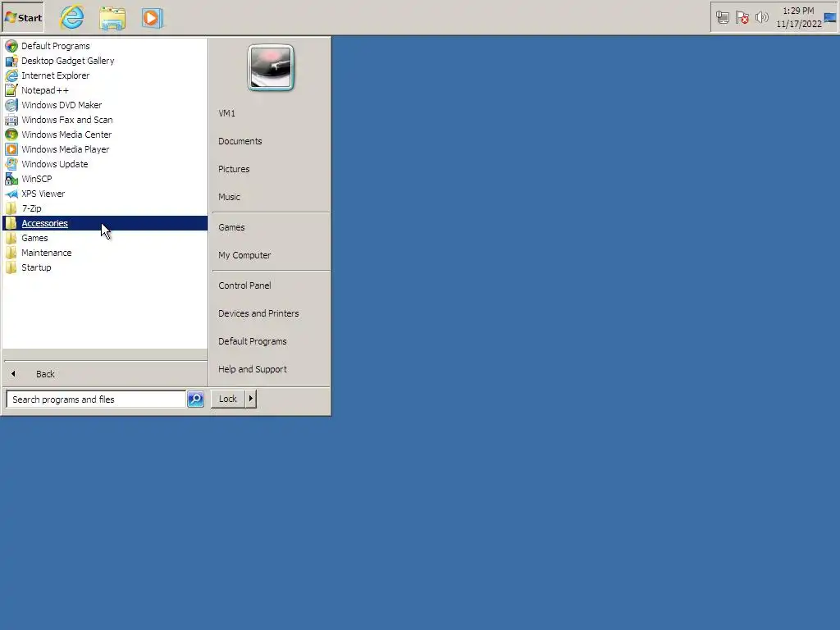840x630 pixels.
Task: Click the volume speaker tray icon
Action: [761, 18]
